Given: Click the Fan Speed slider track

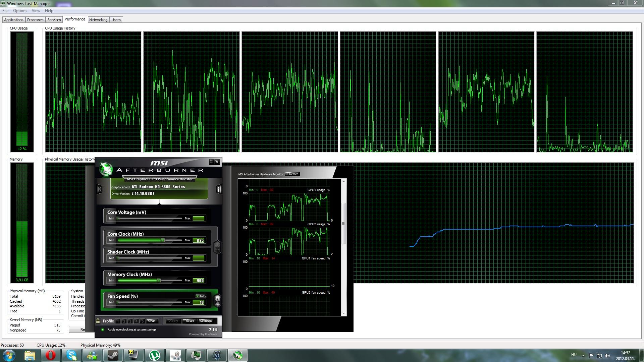Looking at the screenshot, I should 150,302.
